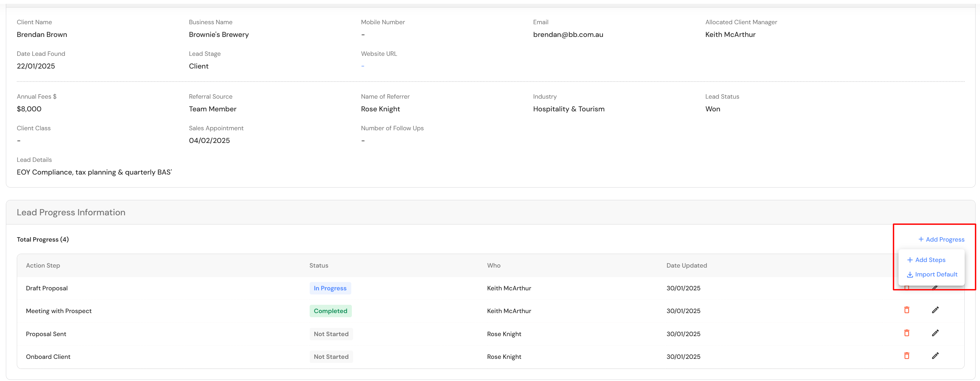980x381 pixels.
Task: Choose Import Default from menu
Action: tap(936, 274)
